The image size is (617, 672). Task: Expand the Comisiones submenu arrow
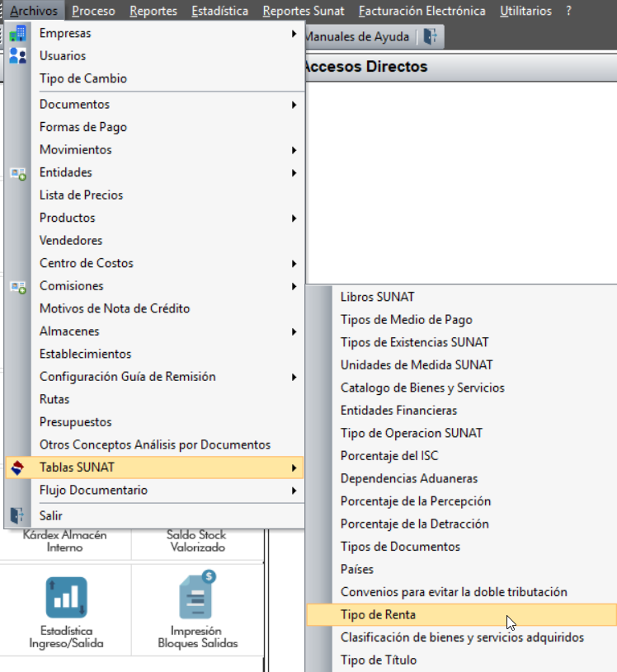(x=294, y=286)
